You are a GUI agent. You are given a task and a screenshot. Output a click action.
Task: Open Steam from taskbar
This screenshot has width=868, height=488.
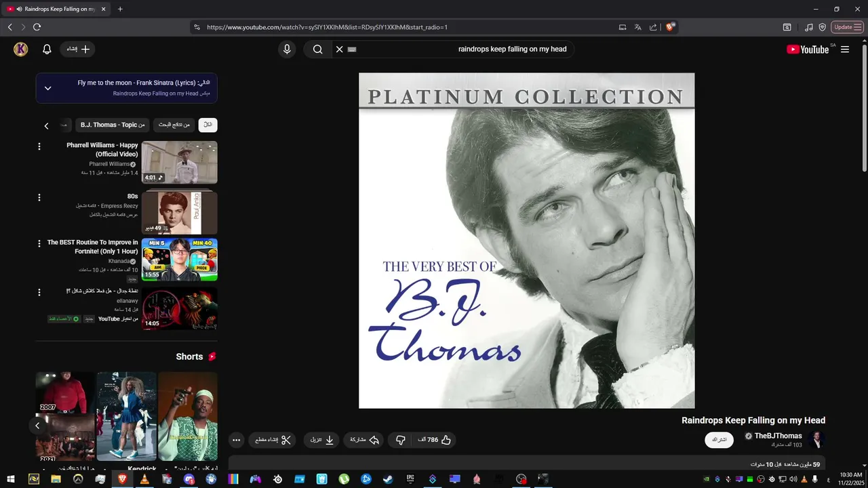[x=388, y=479]
